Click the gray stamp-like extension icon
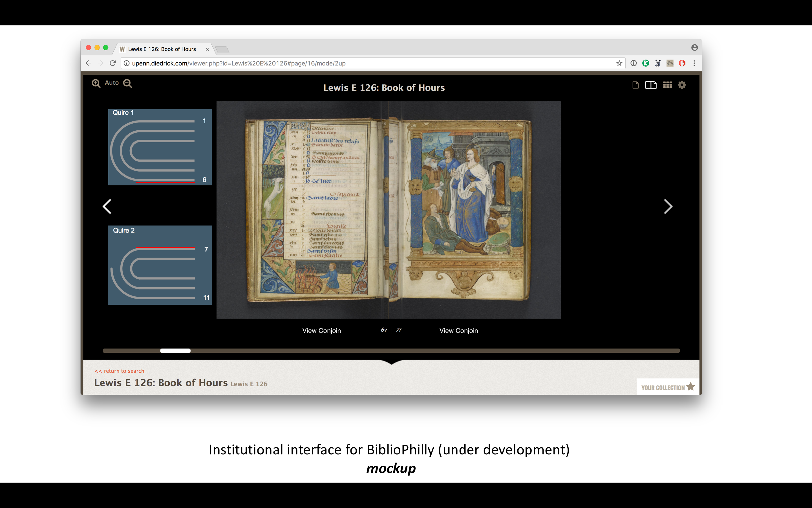Viewport: 812px width, 508px height. click(x=670, y=63)
